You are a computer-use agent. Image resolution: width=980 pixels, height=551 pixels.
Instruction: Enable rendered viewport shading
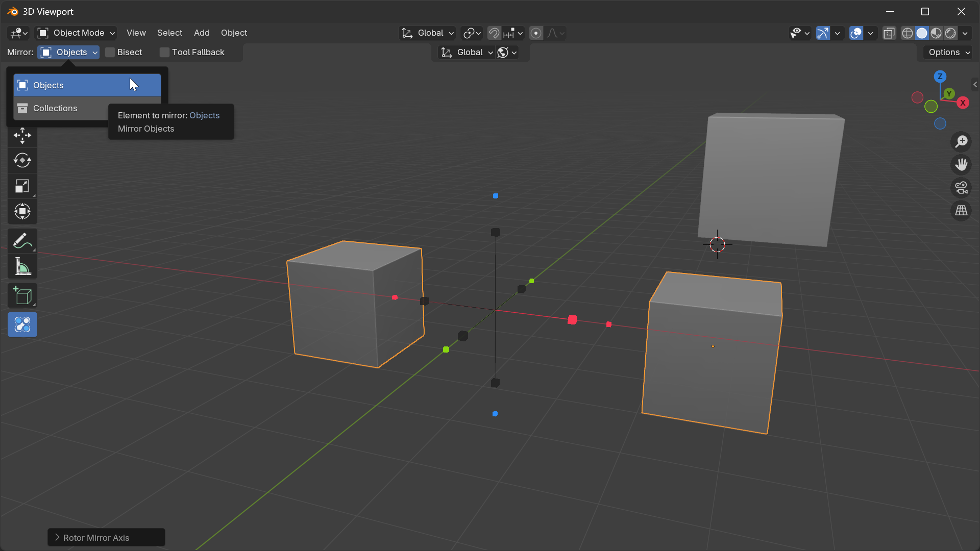tap(950, 33)
